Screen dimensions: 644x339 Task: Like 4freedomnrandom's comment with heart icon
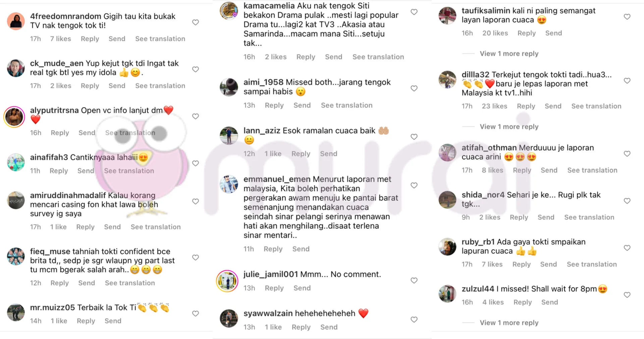[196, 22]
